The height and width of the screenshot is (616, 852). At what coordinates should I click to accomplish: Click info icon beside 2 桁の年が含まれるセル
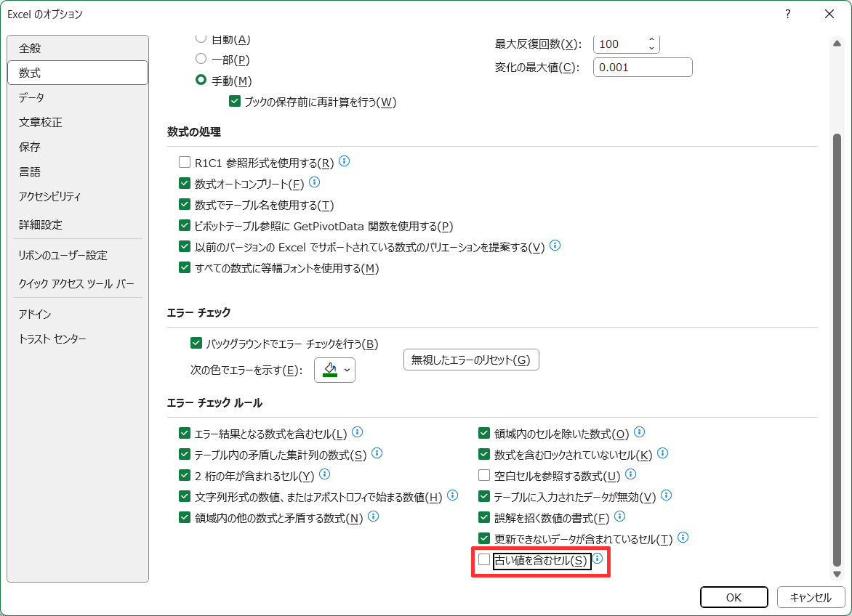pyautogui.click(x=324, y=474)
